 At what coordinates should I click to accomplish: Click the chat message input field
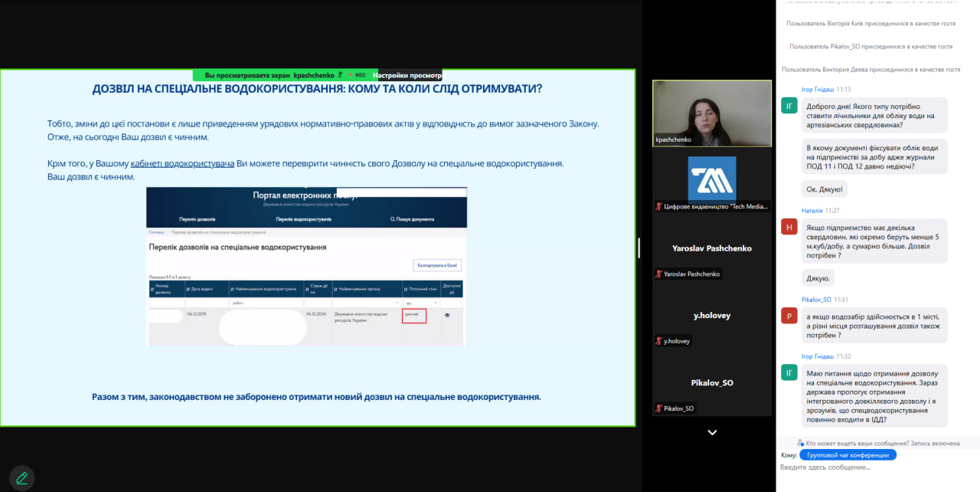tap(873, 467)
